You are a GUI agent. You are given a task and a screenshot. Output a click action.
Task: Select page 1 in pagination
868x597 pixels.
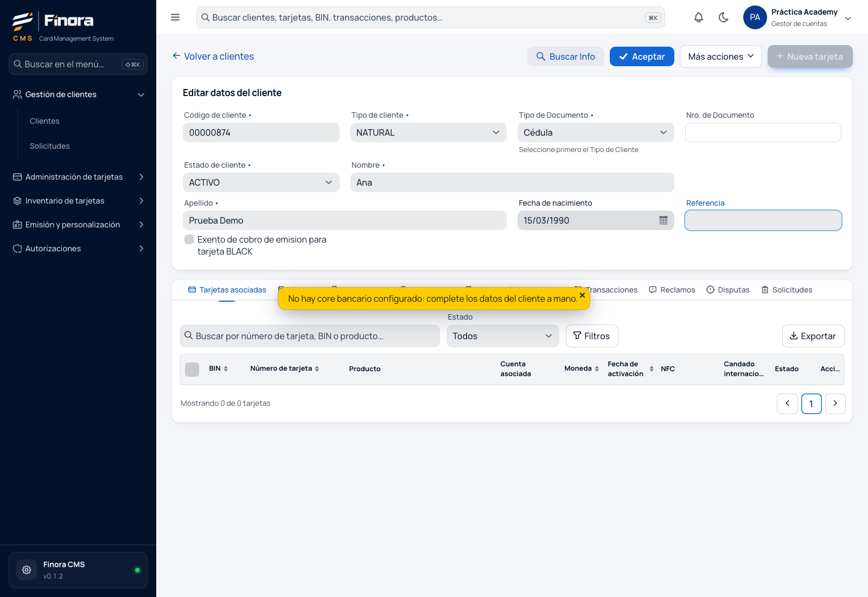click(x=812, y=403)
